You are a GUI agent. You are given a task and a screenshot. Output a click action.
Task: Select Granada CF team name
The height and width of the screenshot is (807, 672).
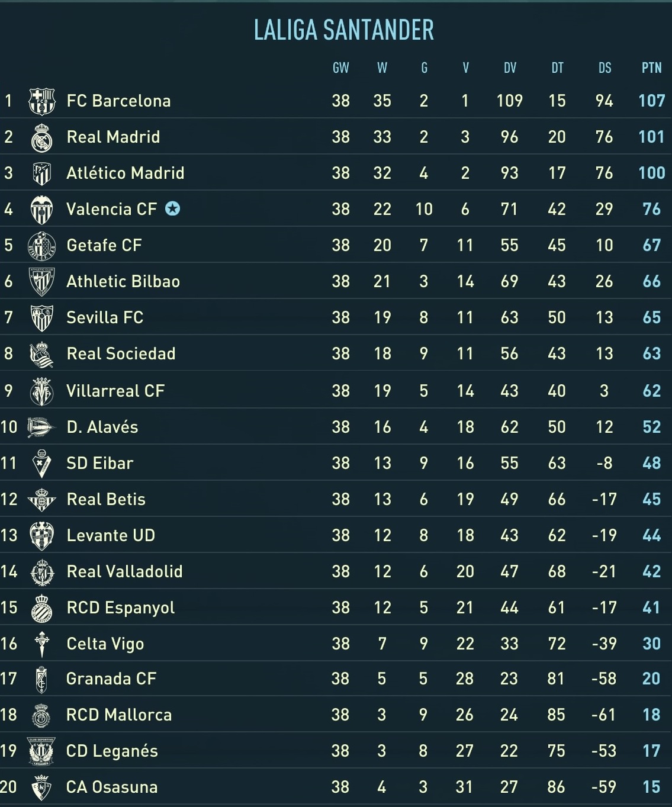pos(111,679)
